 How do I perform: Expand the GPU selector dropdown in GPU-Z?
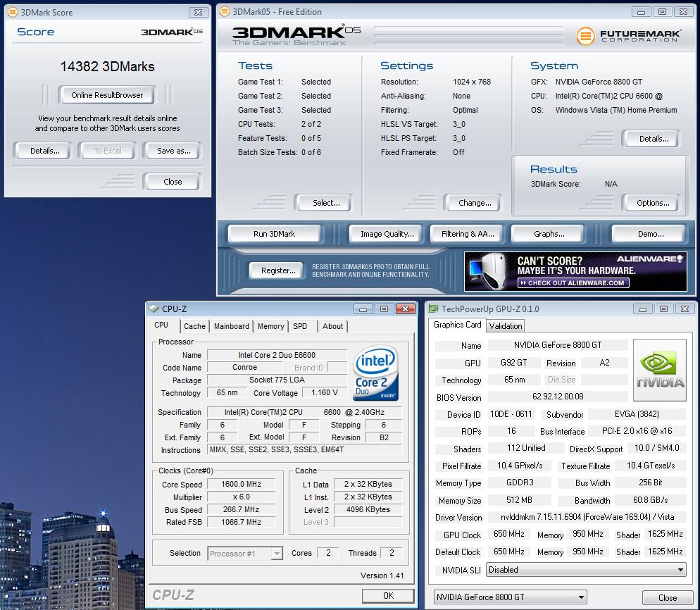(581, 597)
